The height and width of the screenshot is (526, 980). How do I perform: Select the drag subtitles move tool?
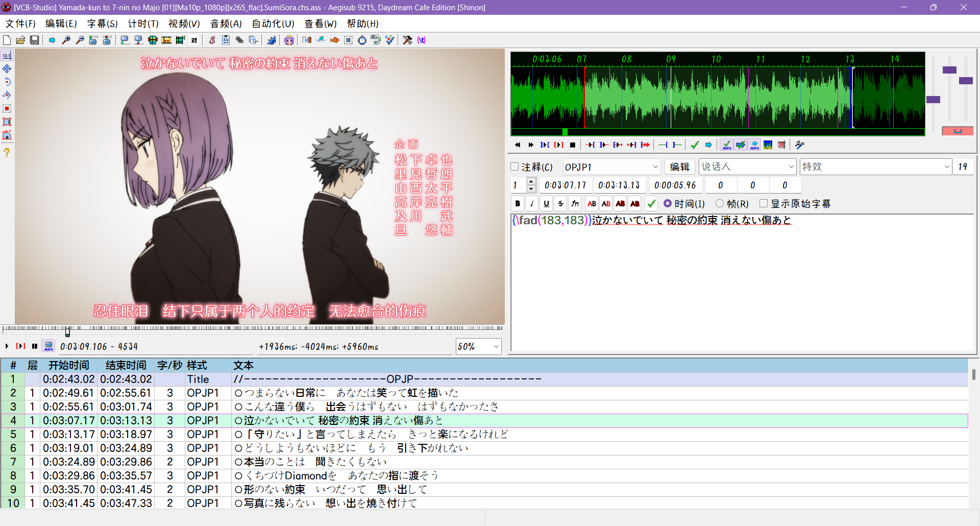click(7, 68)
